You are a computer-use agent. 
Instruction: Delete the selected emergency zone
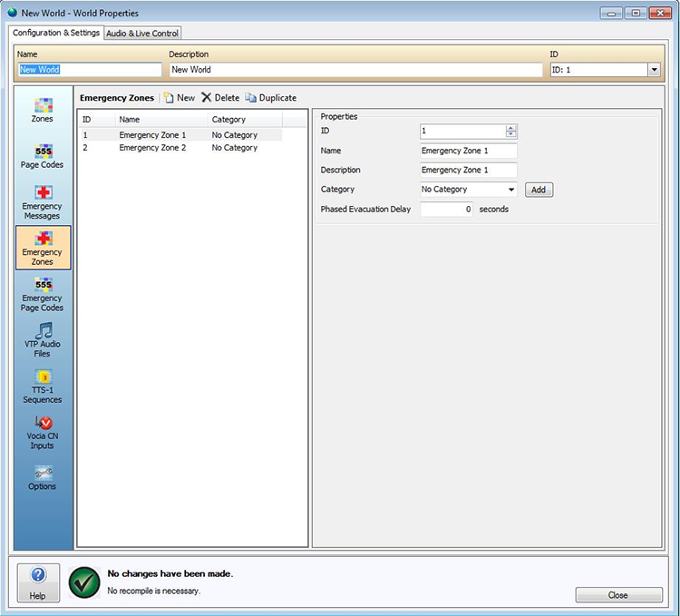point(220,98)
